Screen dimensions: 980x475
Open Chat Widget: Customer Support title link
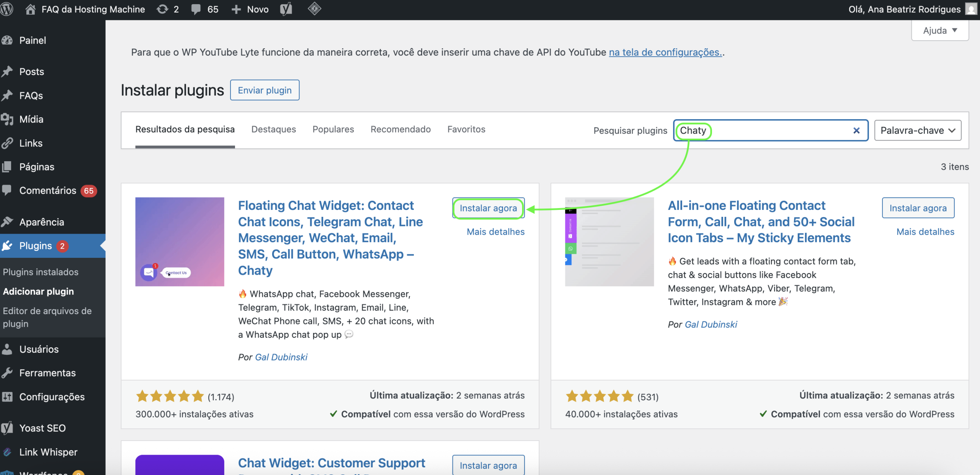[332, 463]
